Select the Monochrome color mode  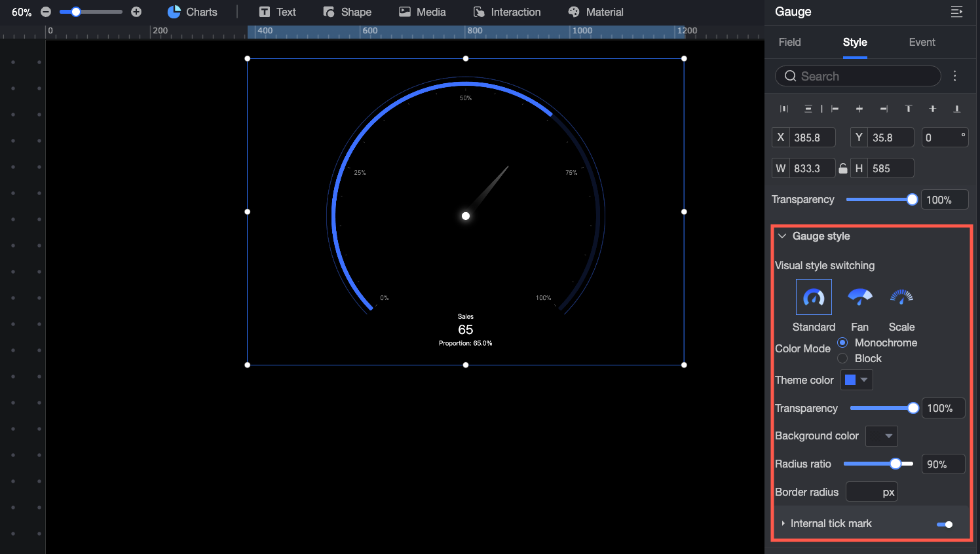[842, 342]
